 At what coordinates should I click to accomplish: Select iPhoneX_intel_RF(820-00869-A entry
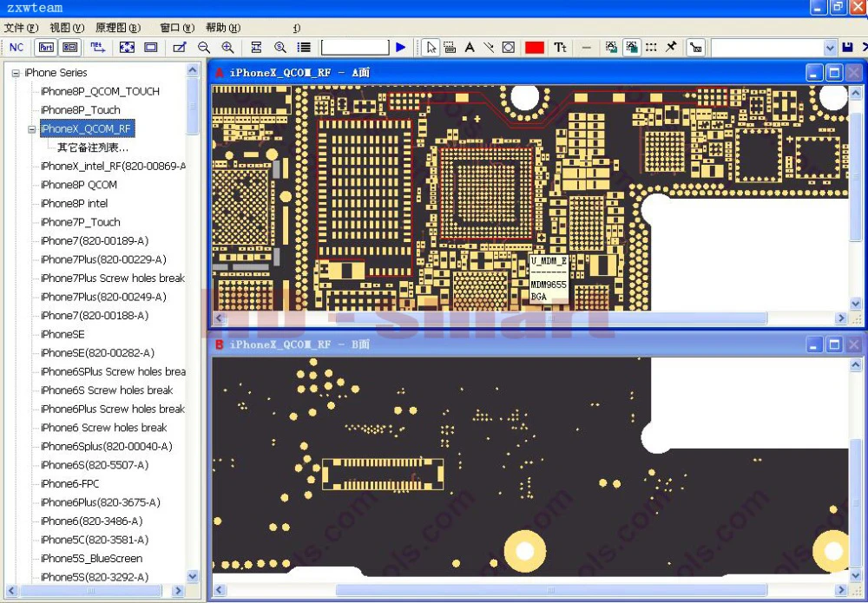(113, 166)
